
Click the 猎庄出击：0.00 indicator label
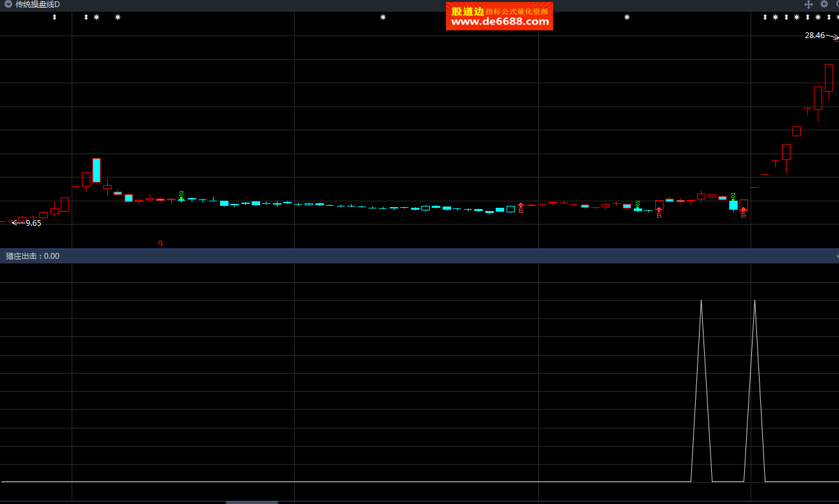click(32, 256)
